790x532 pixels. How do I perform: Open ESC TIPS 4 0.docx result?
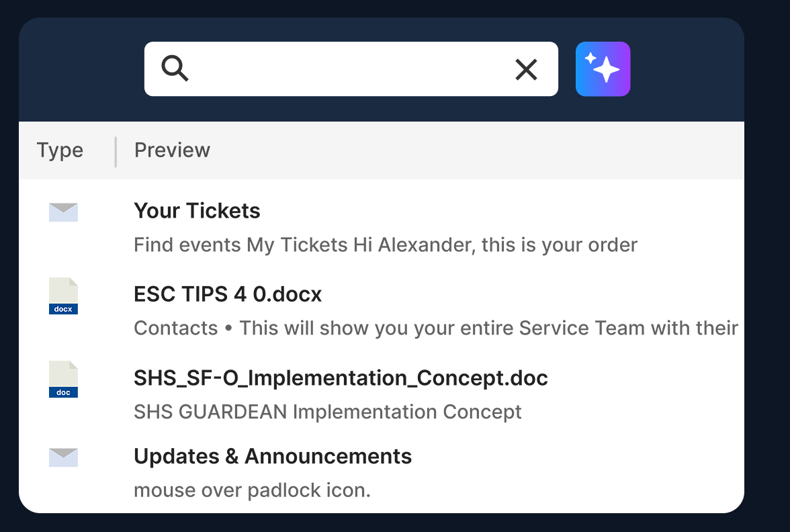click(228, 294)
